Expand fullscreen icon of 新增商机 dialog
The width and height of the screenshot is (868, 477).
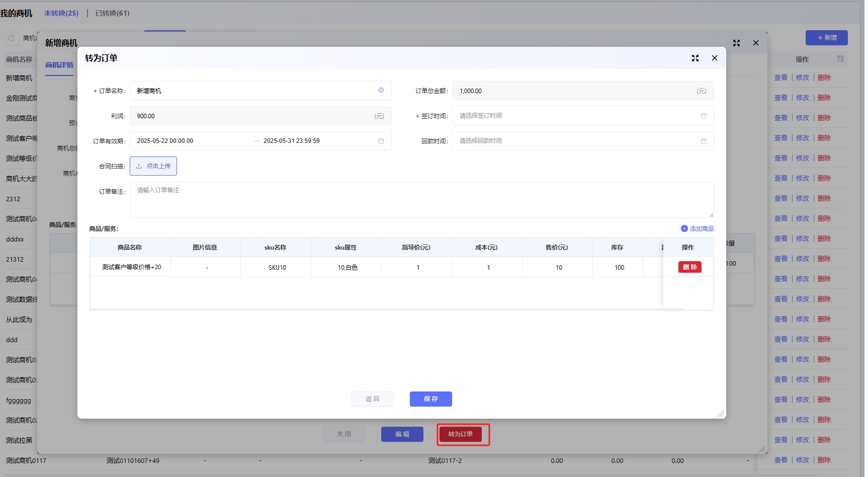736,43
